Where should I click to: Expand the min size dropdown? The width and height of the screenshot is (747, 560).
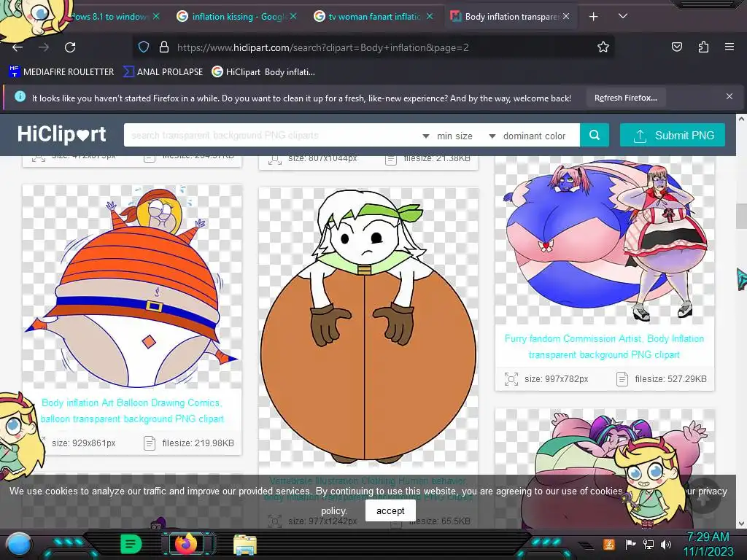tap(448, 136)
